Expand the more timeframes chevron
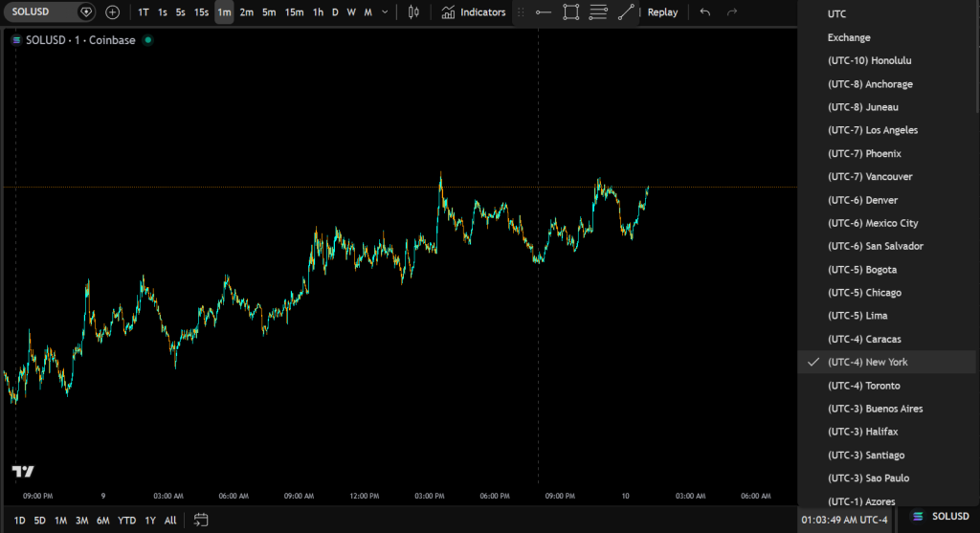The height and width of the screenshot is (533, 980). tap(385, 12)
